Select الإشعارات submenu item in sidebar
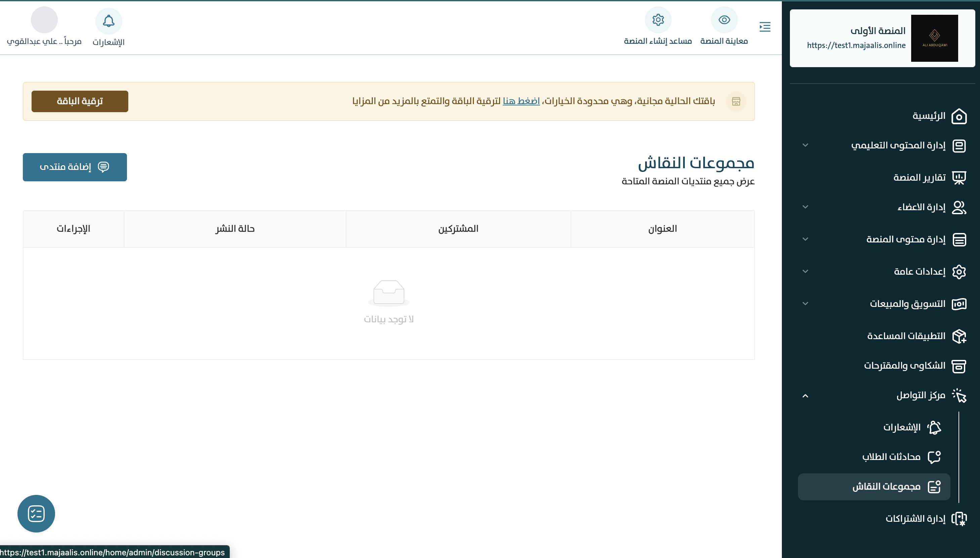980x558 pixels. [x=901, y=427]
